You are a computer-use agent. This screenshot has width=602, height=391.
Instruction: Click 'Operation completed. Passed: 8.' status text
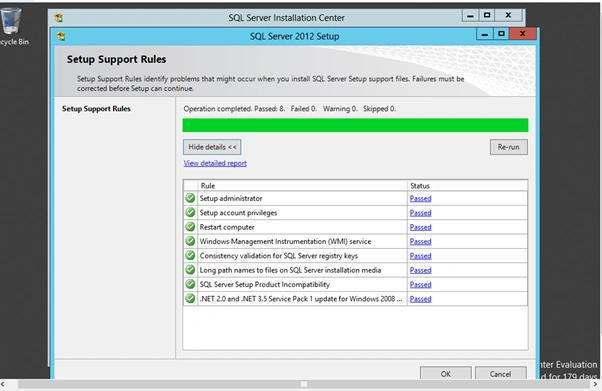[234, 109]
